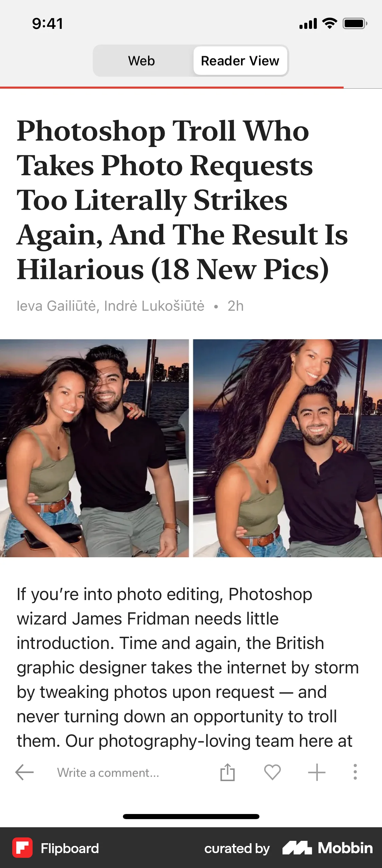The width and height of the screenshot is (382, 868).
Task: Go back using the left arrow icon
Action: point(24,772)
